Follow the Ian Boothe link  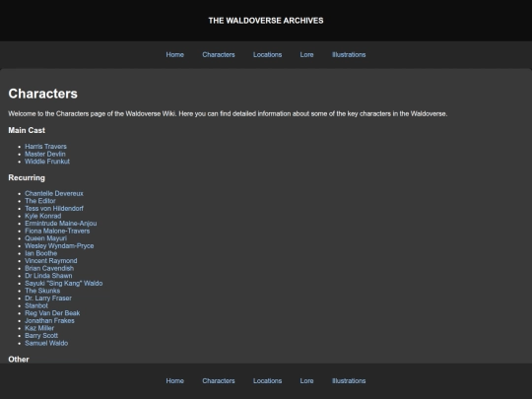[41, 253]
